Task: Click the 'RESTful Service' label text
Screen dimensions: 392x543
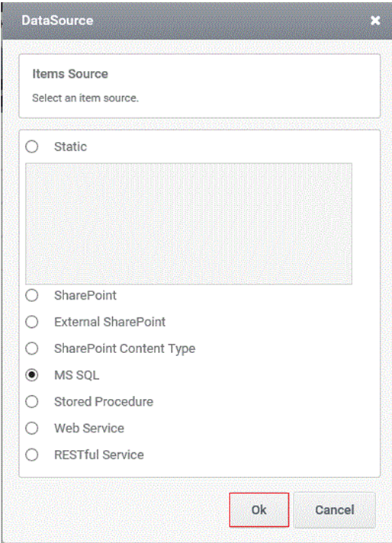Action: click(98, 455)
